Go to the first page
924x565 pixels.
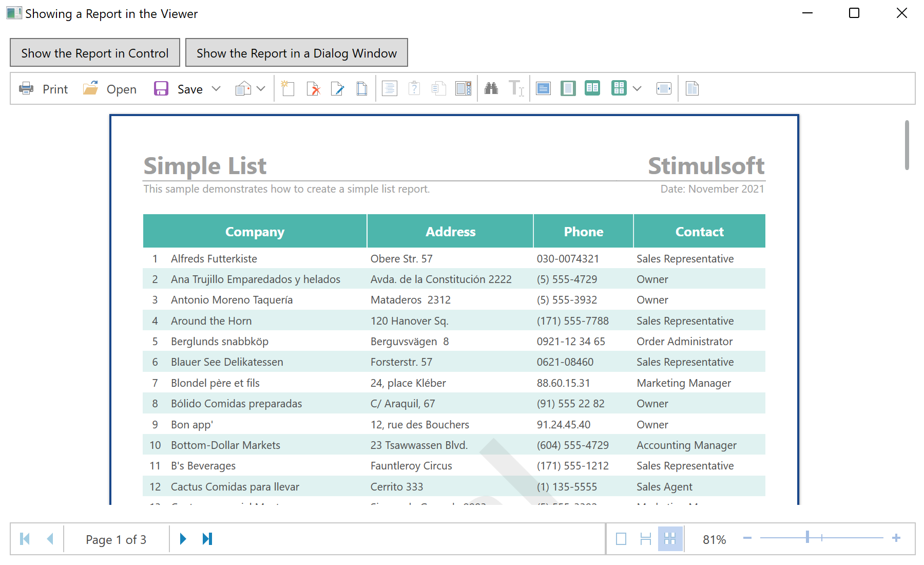pos(25,539)
